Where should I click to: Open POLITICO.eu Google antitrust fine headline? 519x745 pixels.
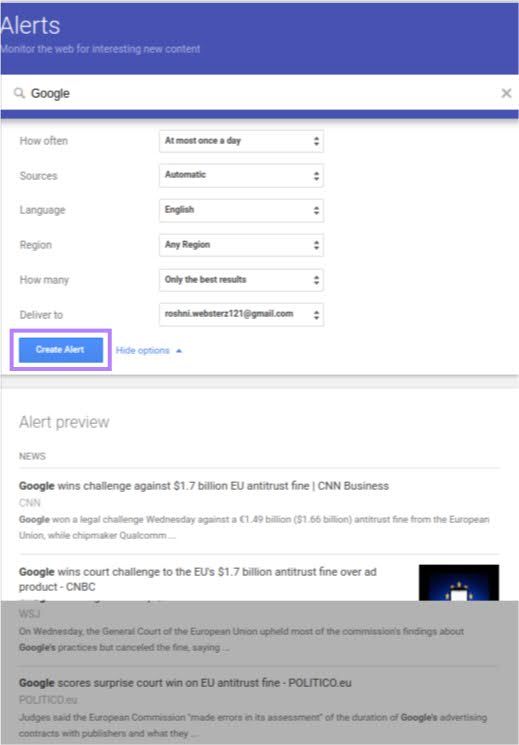[185, 683]
